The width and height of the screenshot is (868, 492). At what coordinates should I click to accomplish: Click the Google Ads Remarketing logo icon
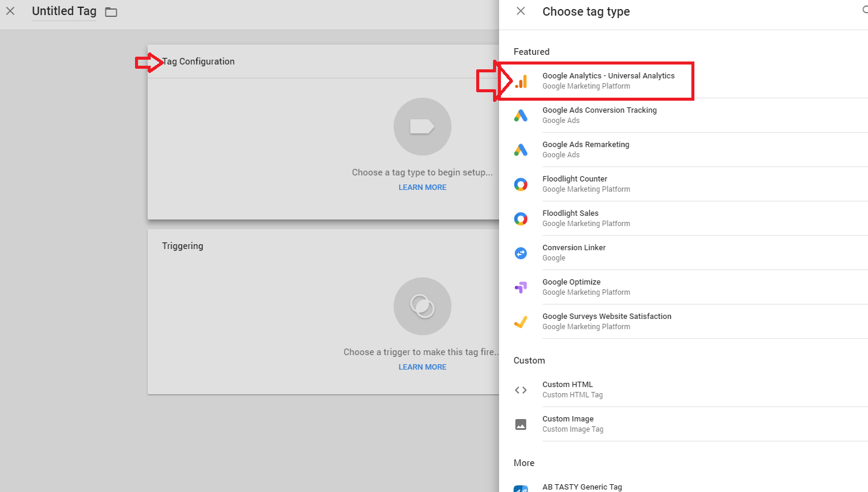pos(521,150)
